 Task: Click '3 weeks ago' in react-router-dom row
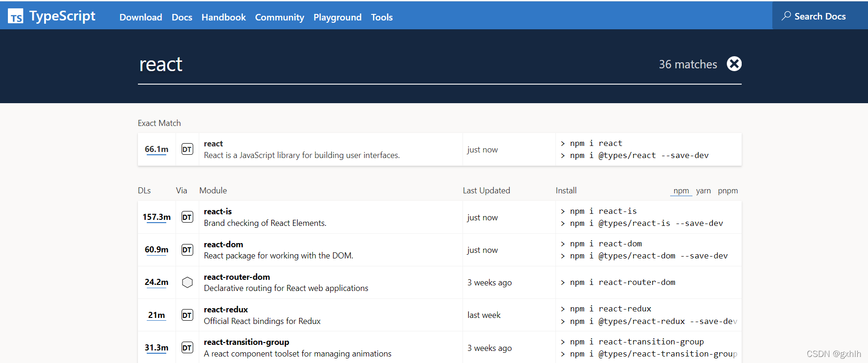click(489, 283)
